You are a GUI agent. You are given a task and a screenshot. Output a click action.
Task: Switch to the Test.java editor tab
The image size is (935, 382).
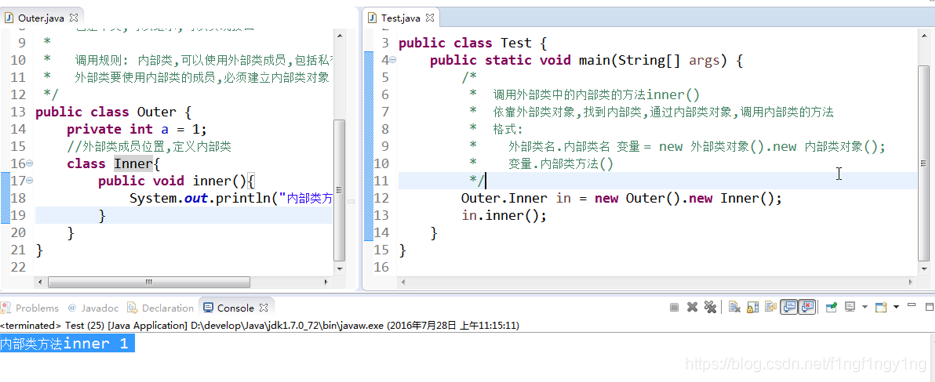400,18
